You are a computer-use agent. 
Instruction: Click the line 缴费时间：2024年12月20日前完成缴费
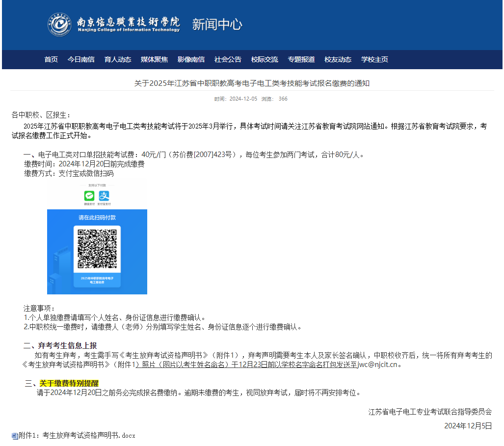(x=84, y=164)
